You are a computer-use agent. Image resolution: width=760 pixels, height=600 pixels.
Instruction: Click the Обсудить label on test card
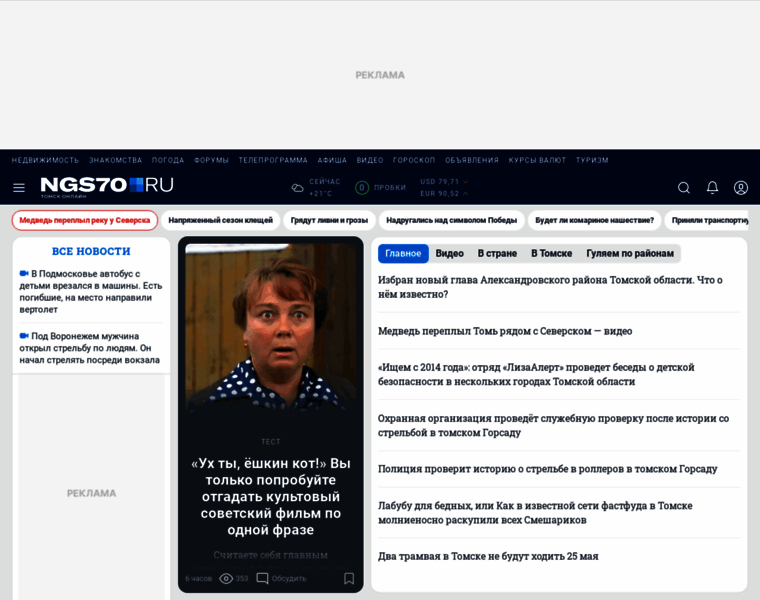pyautogui.click(x=289, y=578)
